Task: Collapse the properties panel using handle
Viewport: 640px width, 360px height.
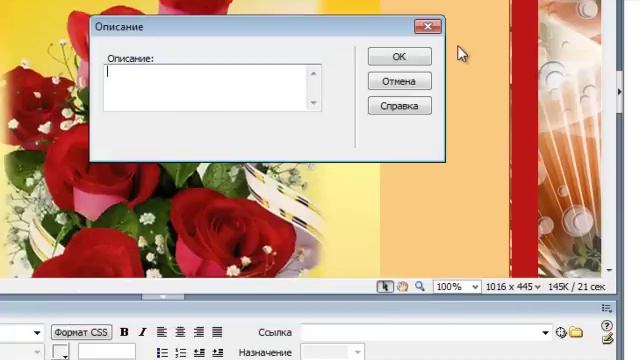Action: (163, 297)
